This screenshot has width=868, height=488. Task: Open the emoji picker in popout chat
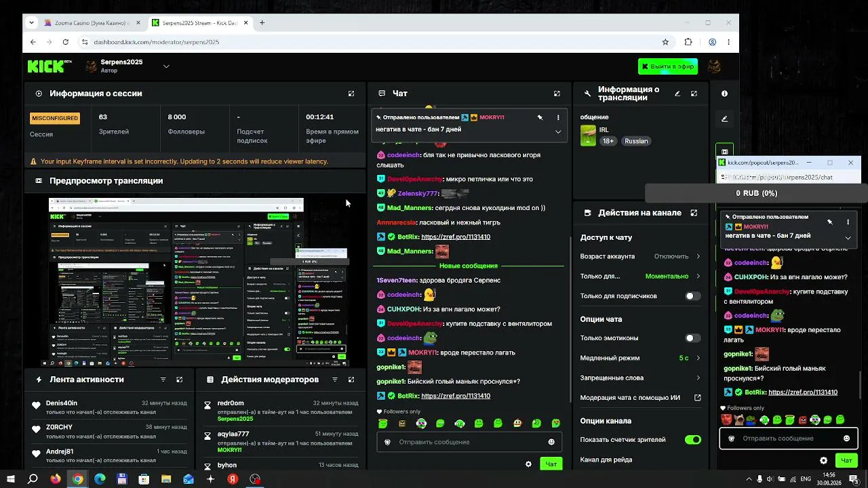pyautogui.click(x=846, y=439)
